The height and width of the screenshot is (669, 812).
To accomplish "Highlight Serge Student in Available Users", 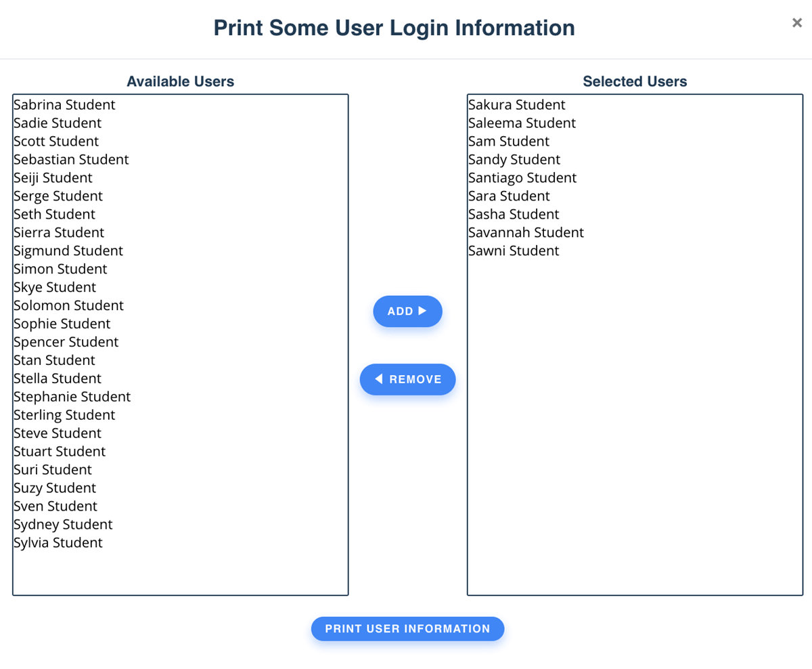I will [180, 196].
